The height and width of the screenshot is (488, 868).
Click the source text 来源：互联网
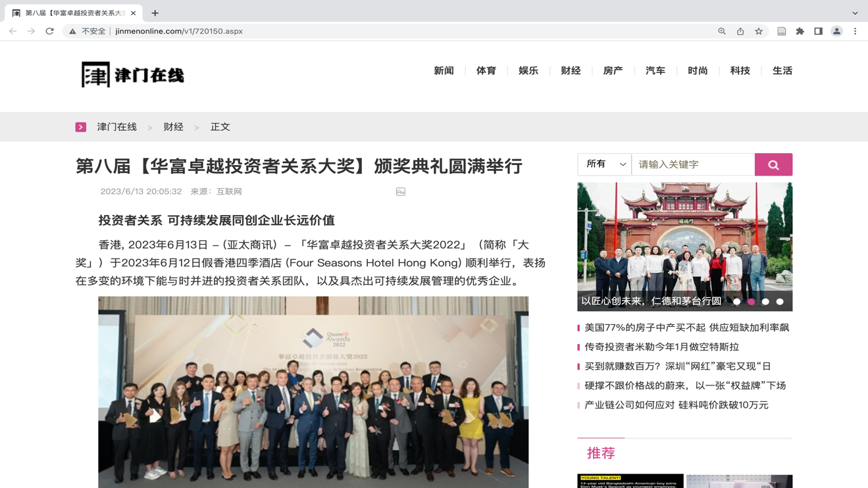[x=217, y=191]
